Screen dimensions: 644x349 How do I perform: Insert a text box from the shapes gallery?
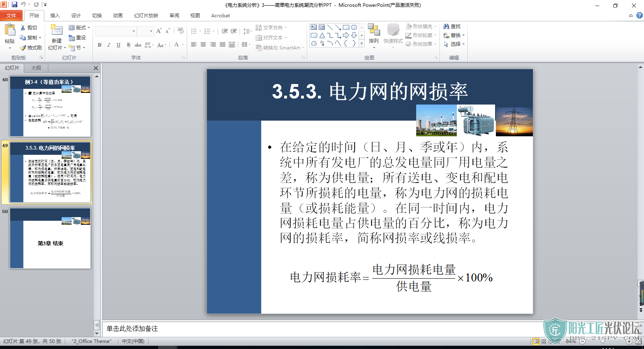click(314, 27)
